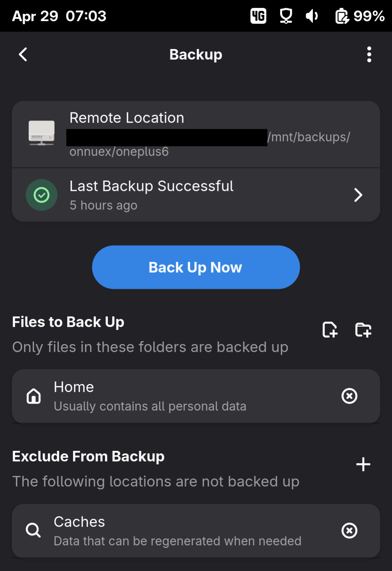Open the Last Backup Successful row
Image resolution: width=392 pixels, height=571 pixels.
pos(196,195)
